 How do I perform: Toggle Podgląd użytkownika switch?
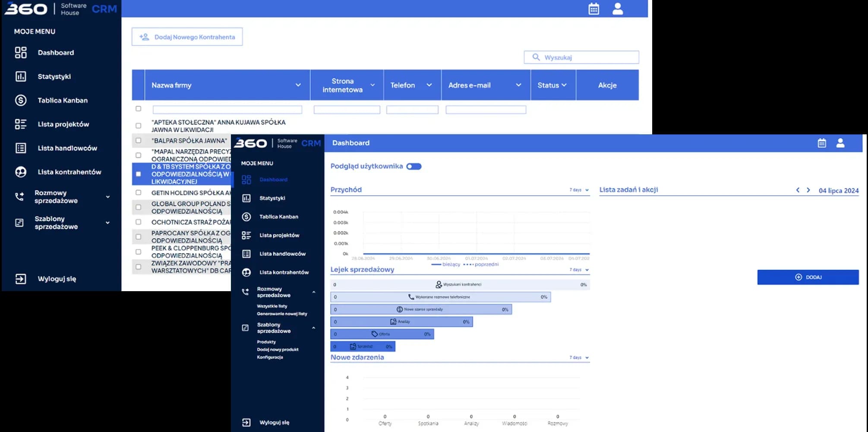pyautogui.click(x=414, y=166)
